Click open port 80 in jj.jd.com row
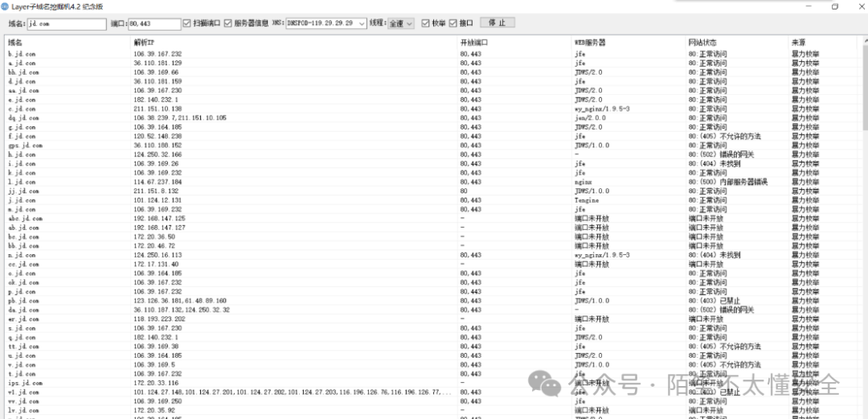Screen dimensions: 868x419 [464, 191]
